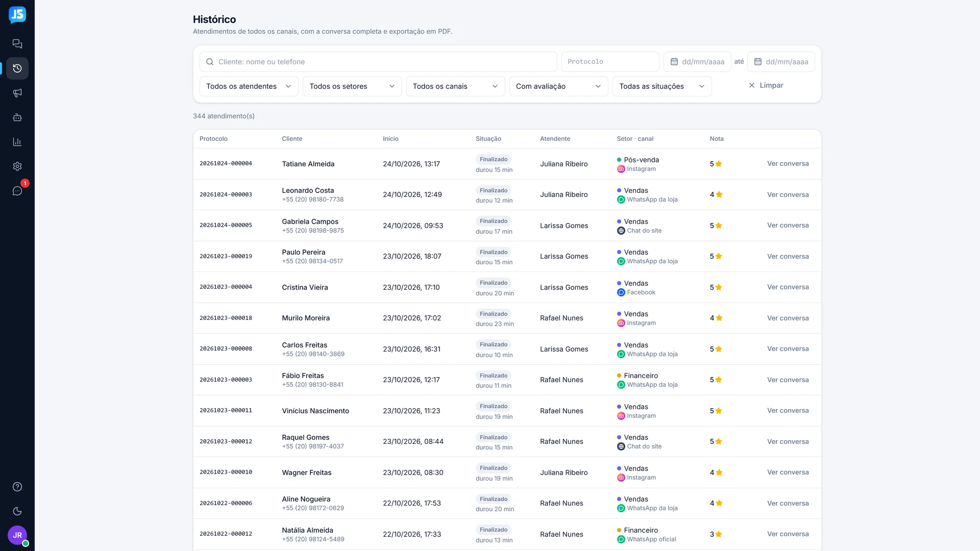Screen dimensions: 980x551
Task: Click date 22/10/2026, 17:53
Action: pyautogui.click(x=412, y=503)
